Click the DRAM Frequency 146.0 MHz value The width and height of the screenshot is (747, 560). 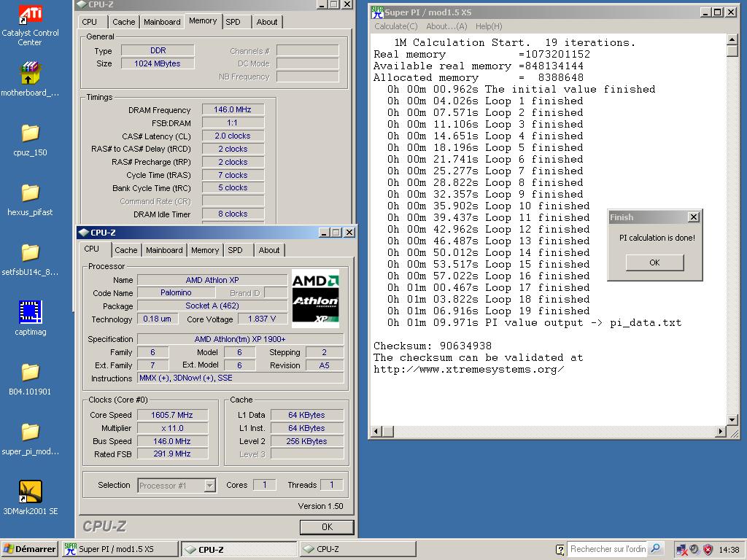233,109
